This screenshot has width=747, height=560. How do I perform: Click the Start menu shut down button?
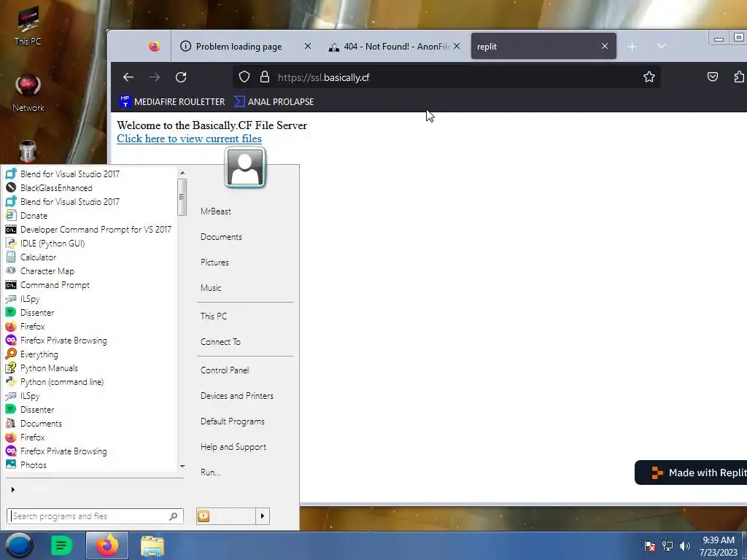226,516
